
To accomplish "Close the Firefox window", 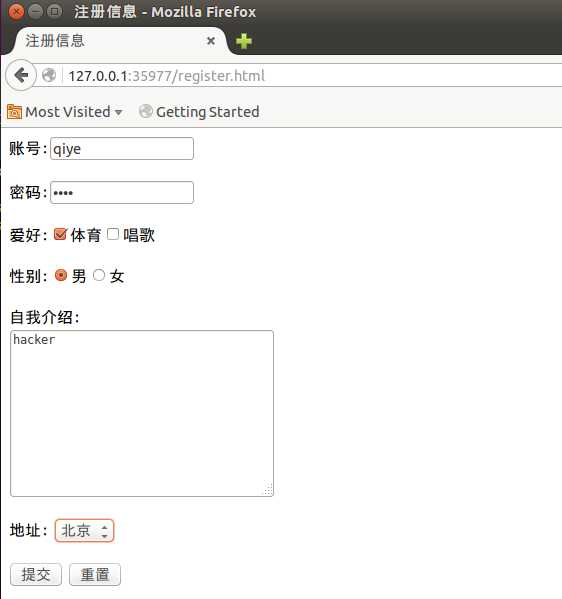I will click(16, 11).
